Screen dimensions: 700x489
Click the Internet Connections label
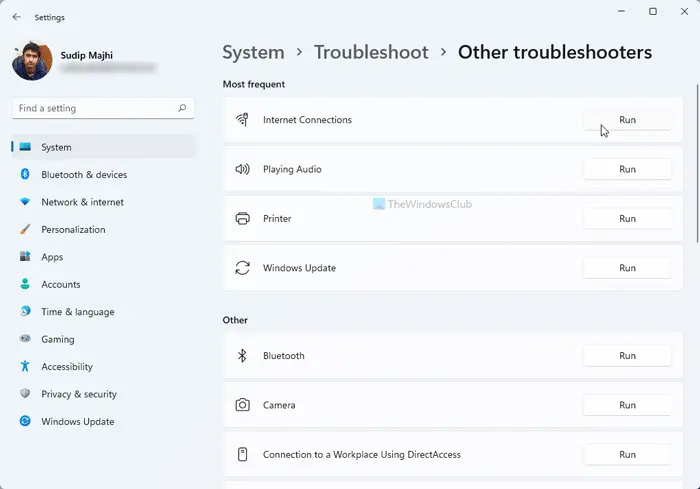307,120
